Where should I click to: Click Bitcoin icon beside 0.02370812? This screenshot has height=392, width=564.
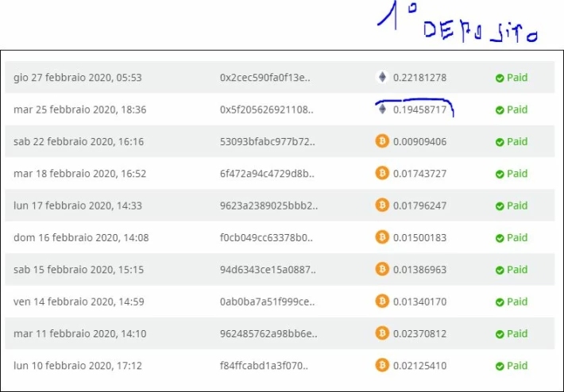pos(382,332)
